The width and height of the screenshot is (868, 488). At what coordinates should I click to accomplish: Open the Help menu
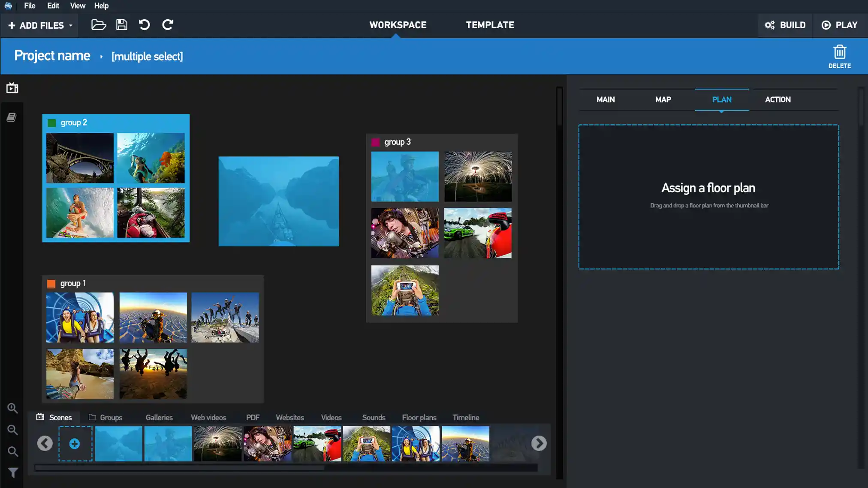point(101,6)
